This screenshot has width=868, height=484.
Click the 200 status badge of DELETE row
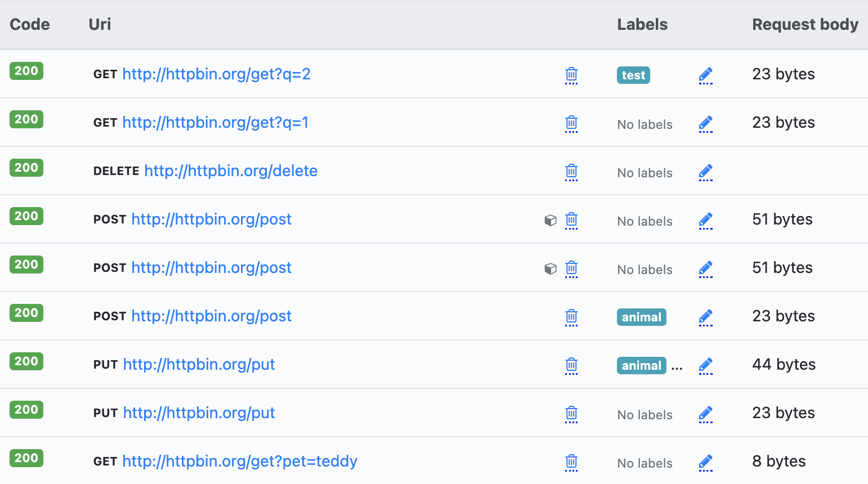(26, 168)
